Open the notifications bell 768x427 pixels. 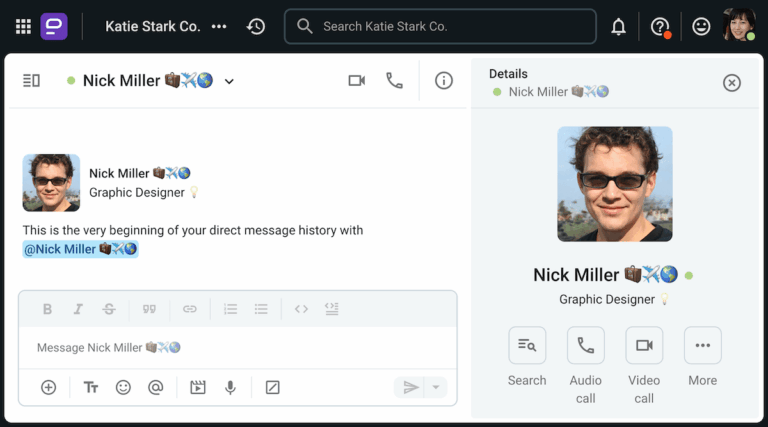[618, 27]
